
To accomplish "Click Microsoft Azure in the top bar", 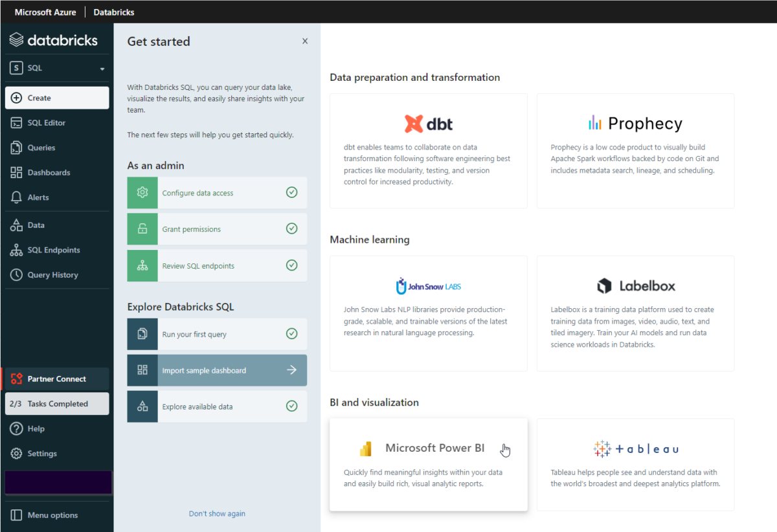I will point(45,12).
